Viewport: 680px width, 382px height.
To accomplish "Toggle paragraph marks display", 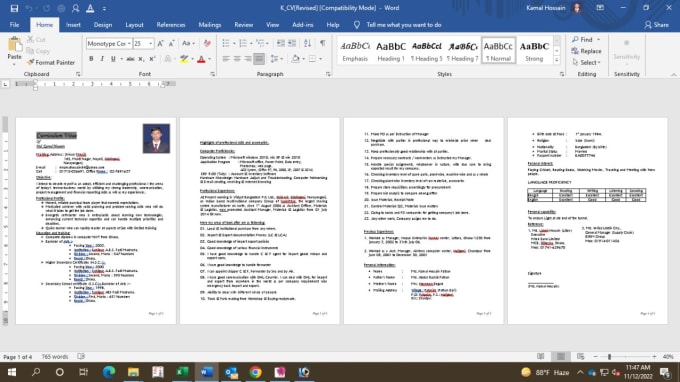I will point(323,43).
